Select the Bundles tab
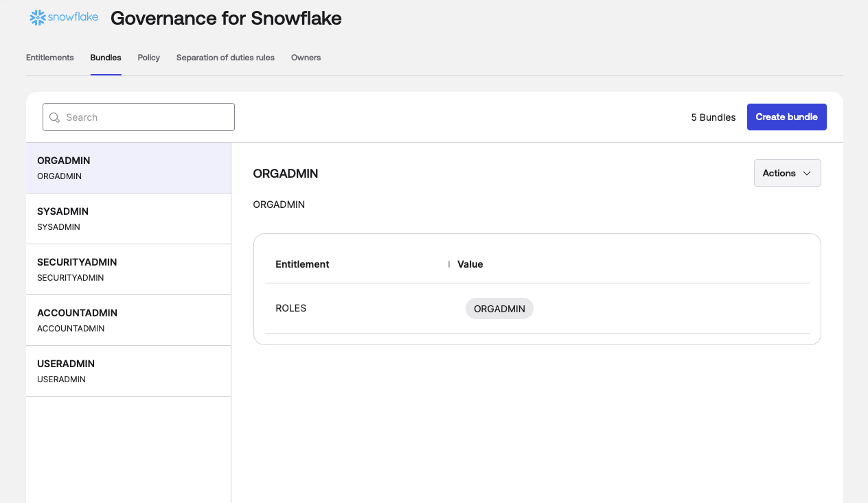The image size is (868, 503). [x=106, y=58]
